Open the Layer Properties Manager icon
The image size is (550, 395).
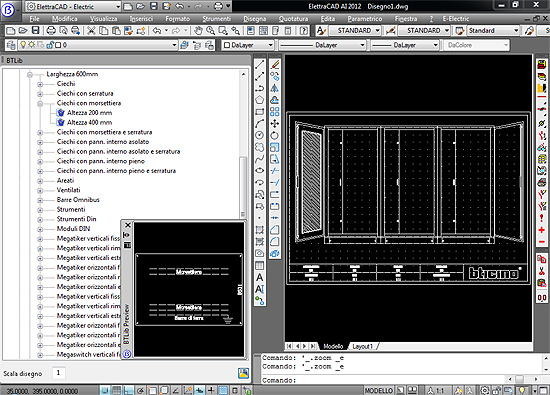(11, 45)
